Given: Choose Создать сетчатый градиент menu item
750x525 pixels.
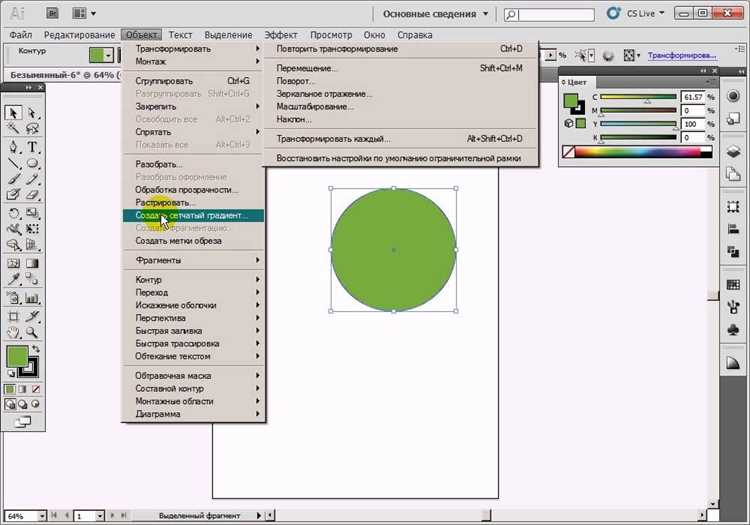Looking at the screenshot, I should pos(194,216).
